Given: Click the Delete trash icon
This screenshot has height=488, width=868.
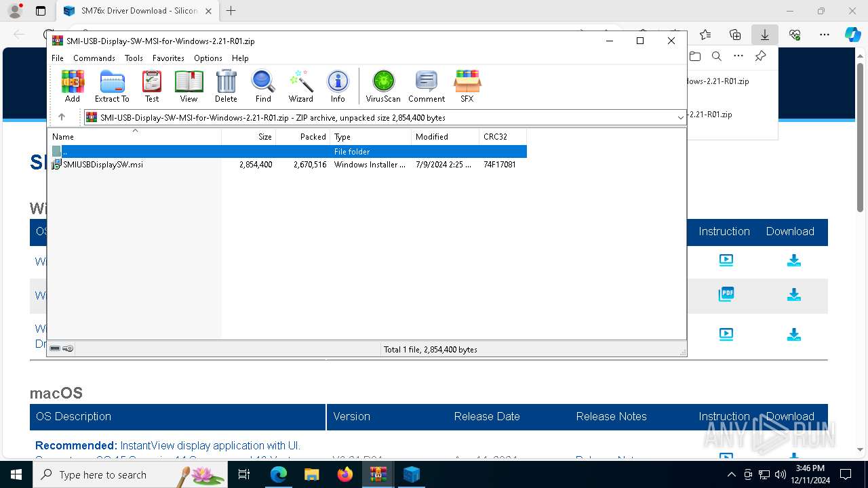Looking at the screenshot, I should pyautogui.click(x=226, y=86).
